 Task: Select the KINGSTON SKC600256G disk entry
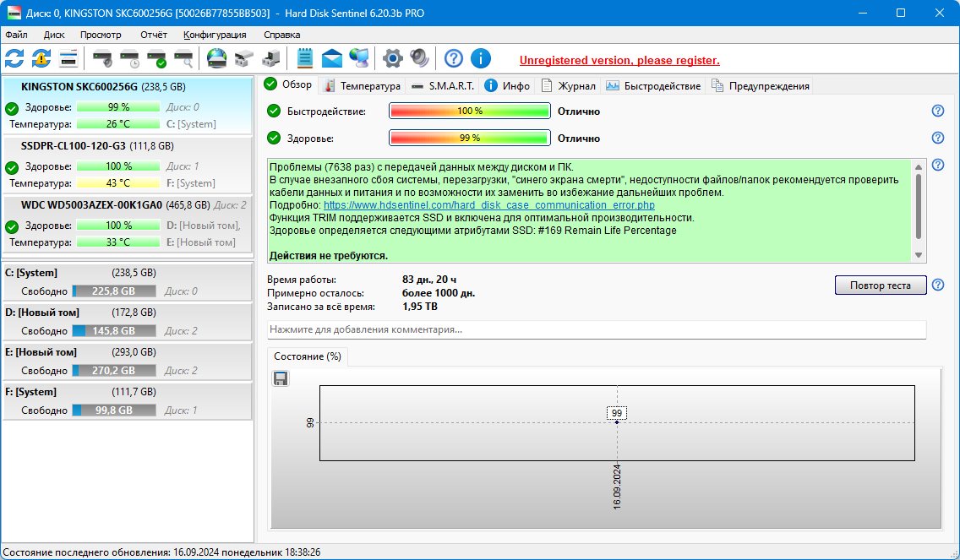[128, 106]
